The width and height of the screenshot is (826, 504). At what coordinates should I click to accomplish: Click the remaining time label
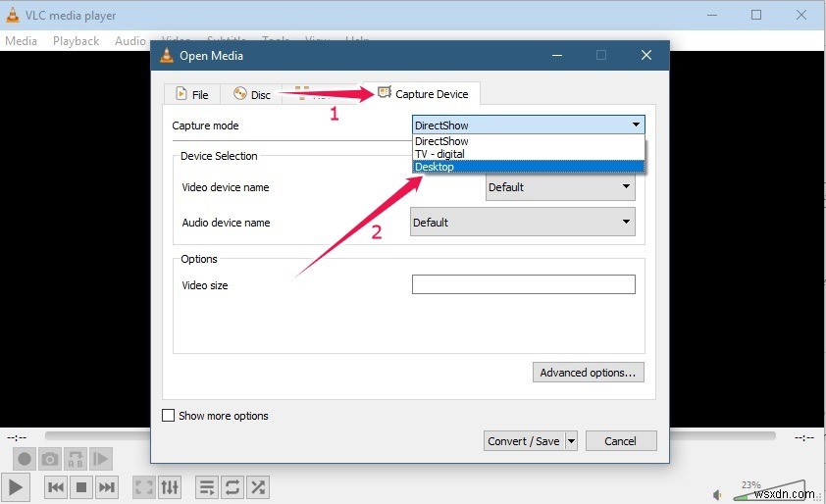click(x=803, y=437)
